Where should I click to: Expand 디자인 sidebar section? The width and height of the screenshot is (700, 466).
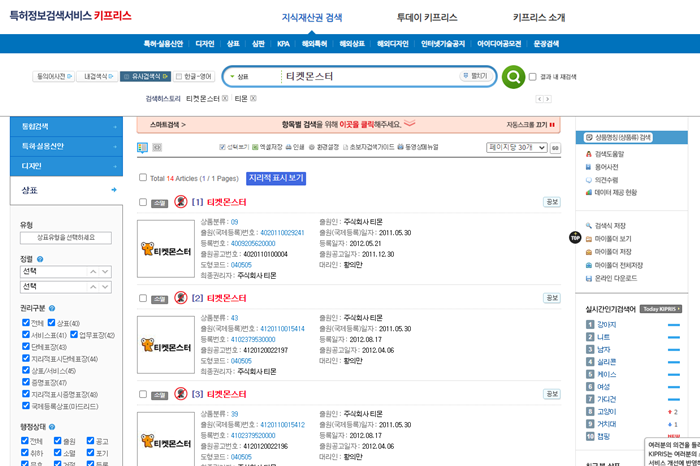coord(66,166)
